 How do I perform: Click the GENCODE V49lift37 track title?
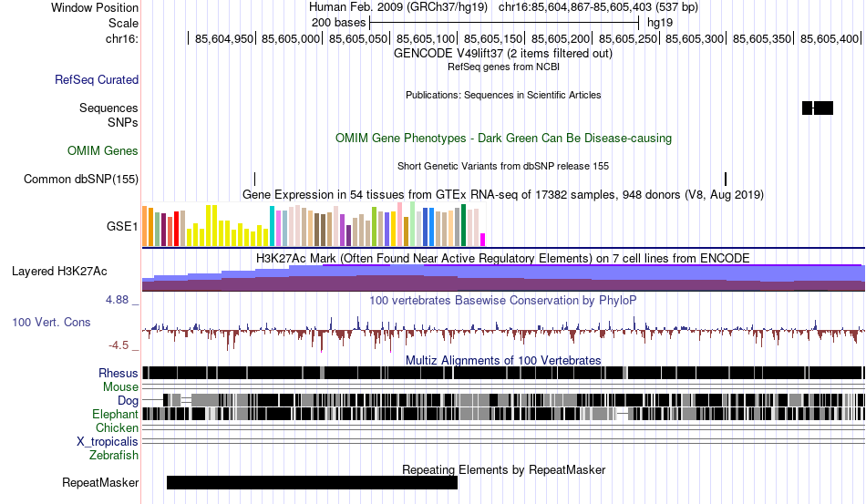(503, 54)
